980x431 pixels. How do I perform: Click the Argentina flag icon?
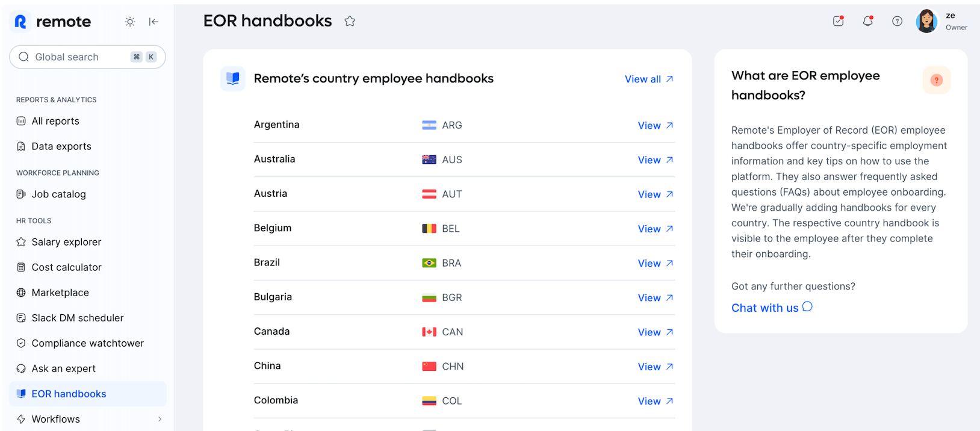pyautogui.click(x=429, y=125)
